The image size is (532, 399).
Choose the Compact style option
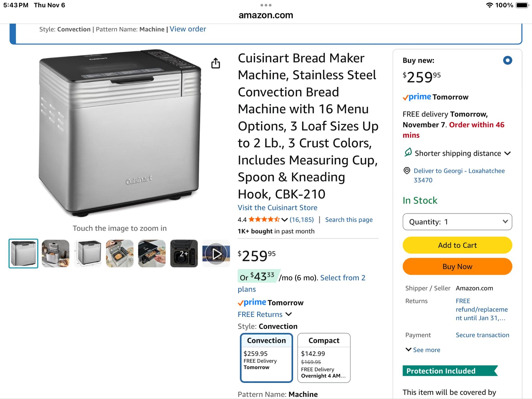[x=324, y=357]
